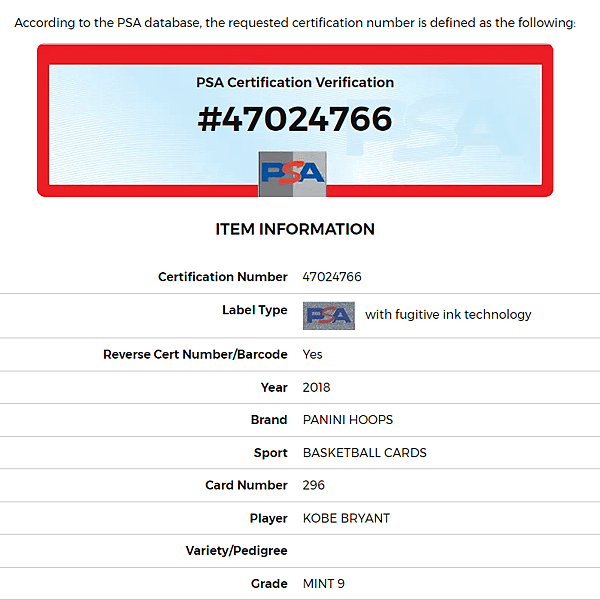Viewport: 600px width, 600px height.
Task: Click the Certification Number value 47024766
Action: click(x=332, y=277)
